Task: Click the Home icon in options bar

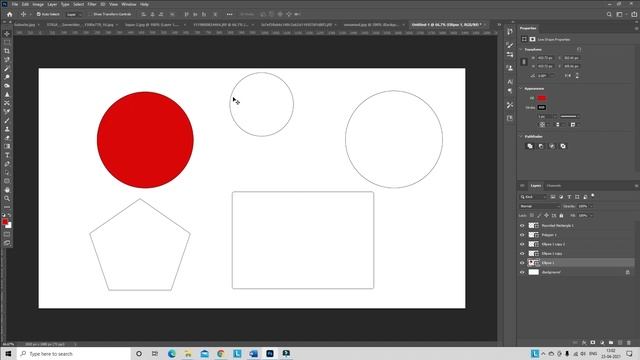Action: (x=9, y=14)
